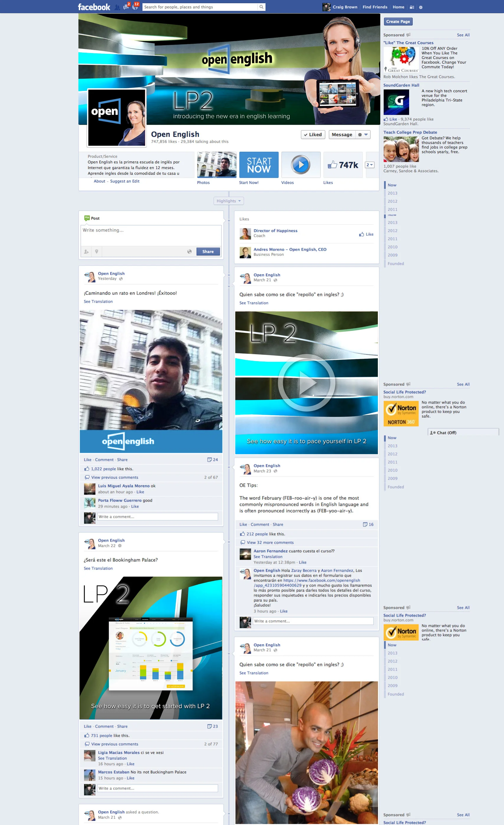Click the location pin icon in the post composer
Image resolution: width=504 pixels, height=825 pixels.
pyautogui.click(x=96, y=251)
